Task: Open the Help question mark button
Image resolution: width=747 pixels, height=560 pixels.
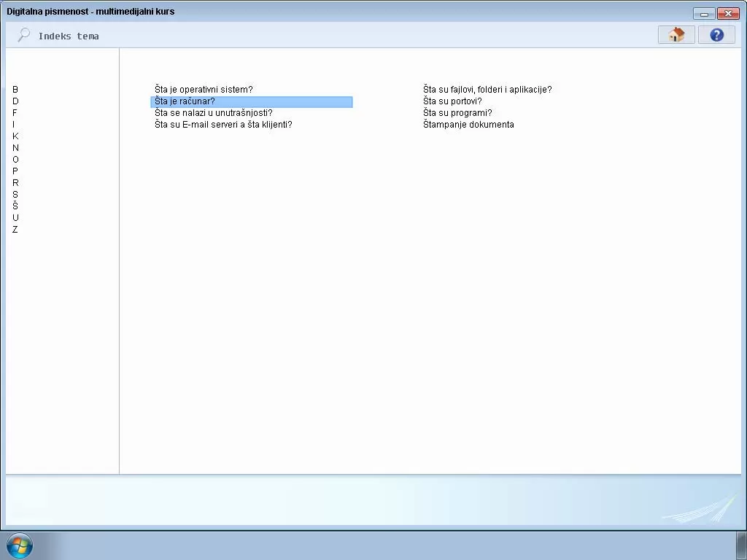Action: coord(716,35)
